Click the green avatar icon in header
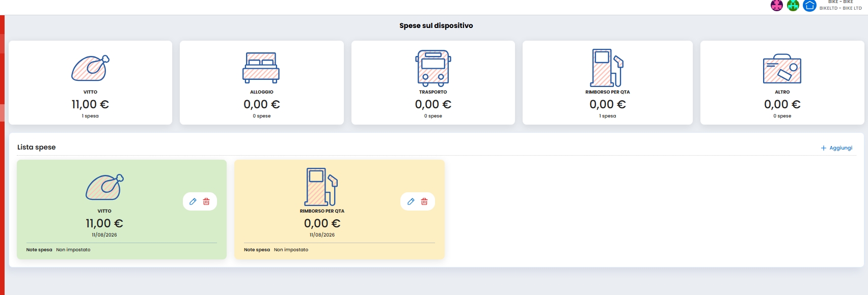This screenshot has width=868, height=295. (793, 6)
